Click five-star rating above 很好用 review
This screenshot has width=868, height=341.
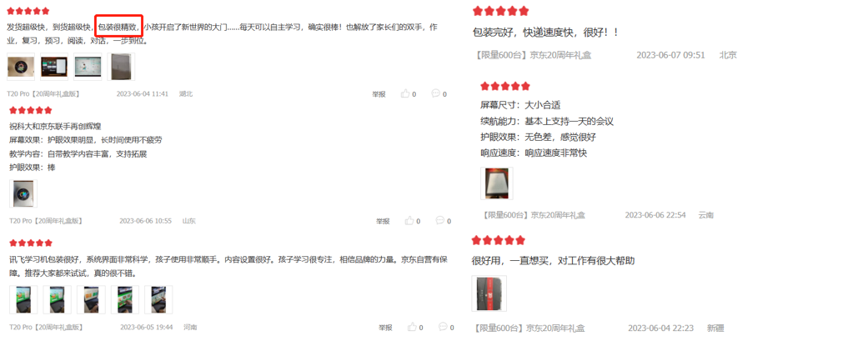coord(499,240)
